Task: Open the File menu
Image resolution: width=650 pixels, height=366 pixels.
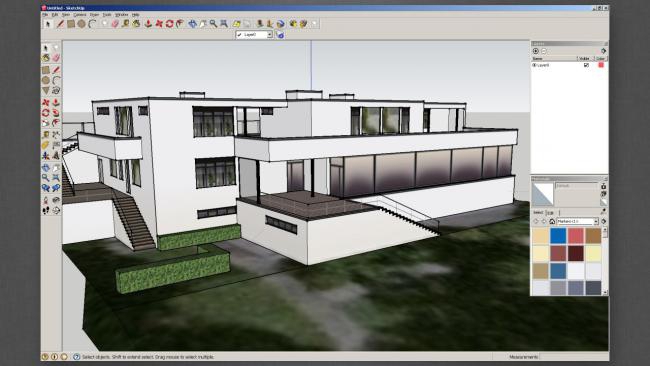Action: [45, 15]
